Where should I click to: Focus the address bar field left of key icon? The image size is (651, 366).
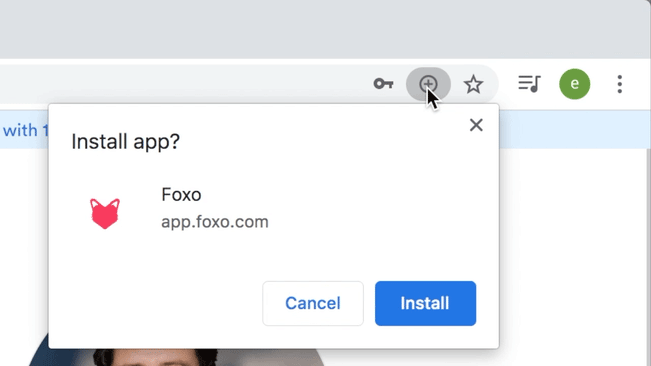[x=183, y=84]
